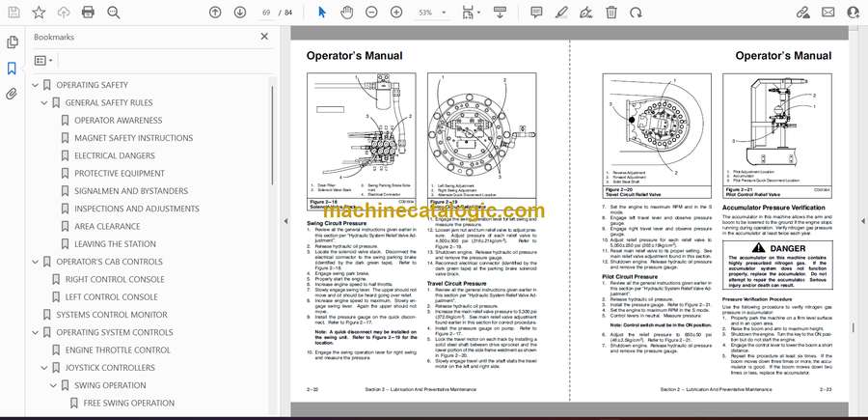Jump to ELECTRICAL DANGERS bookmark
Viewport: 868px width, 420px height.
pos(115,155)
